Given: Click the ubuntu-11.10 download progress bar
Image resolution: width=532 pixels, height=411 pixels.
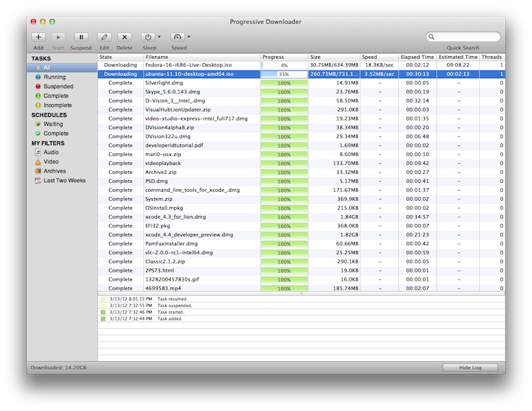Looking at the screenshot, I should [x=284, y=74].
